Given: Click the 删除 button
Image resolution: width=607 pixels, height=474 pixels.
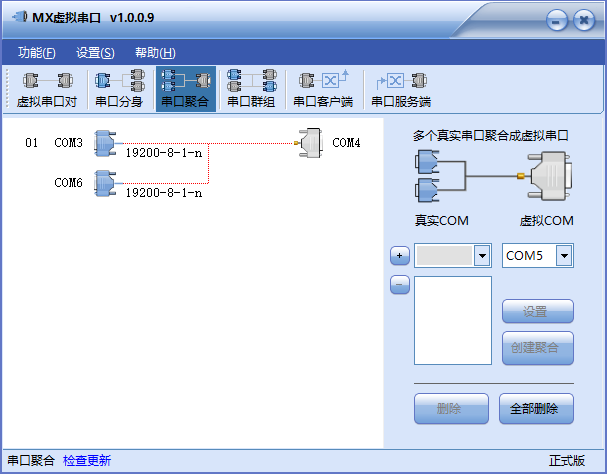Looking at the screenshot, I should [x=451, y=409].
